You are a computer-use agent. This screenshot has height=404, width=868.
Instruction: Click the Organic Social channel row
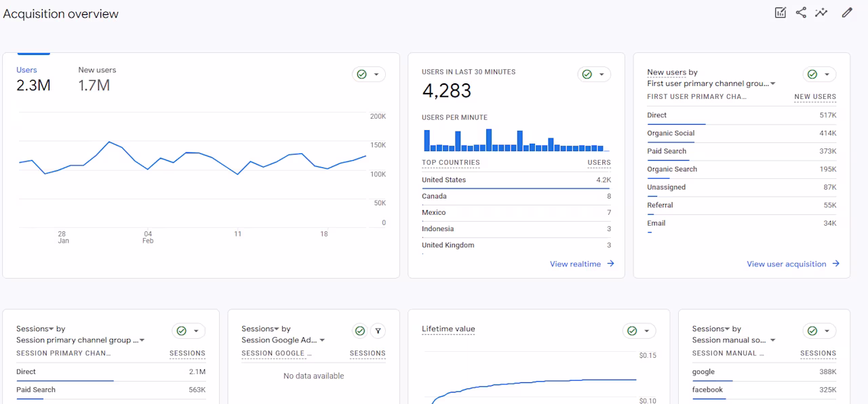(x=742, y=134)
